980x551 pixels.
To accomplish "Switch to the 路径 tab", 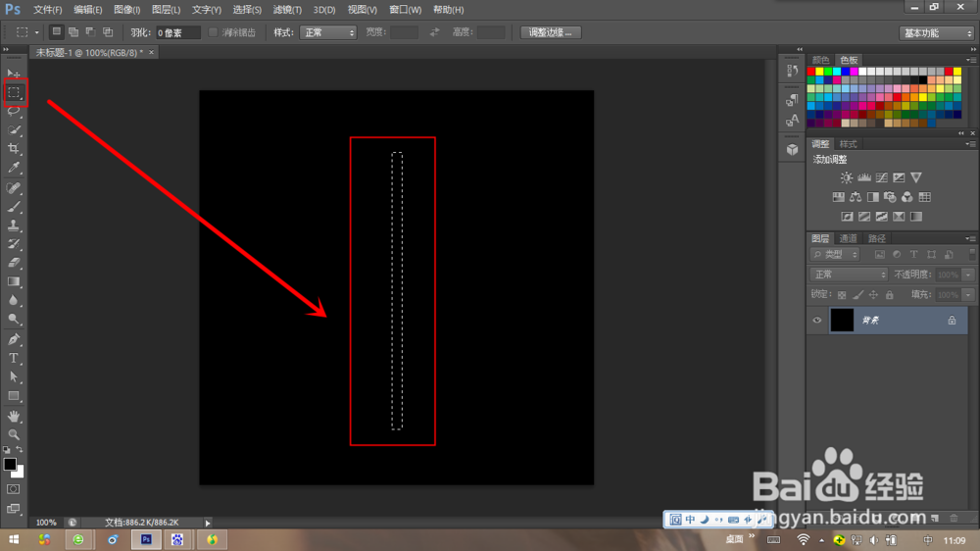I will click(x=877, y=238).
